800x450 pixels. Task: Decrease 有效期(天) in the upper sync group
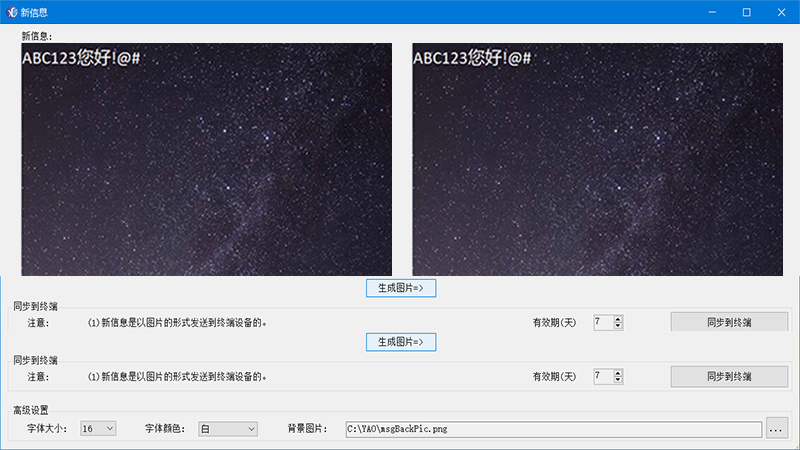(618, 326)
